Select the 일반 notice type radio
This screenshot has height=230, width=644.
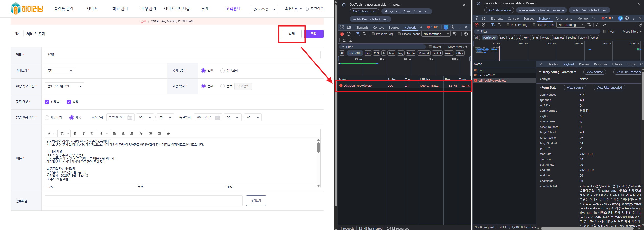(203, 71)
